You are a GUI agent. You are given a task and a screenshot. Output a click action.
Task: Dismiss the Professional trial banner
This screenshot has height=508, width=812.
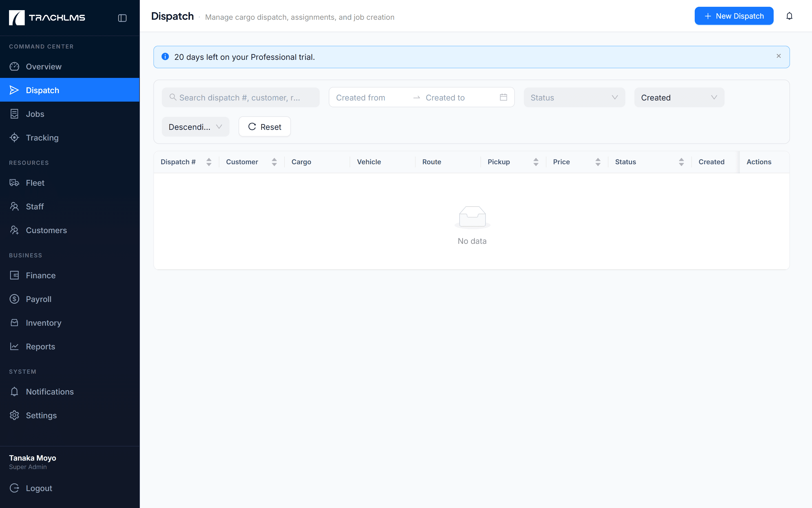778,56
